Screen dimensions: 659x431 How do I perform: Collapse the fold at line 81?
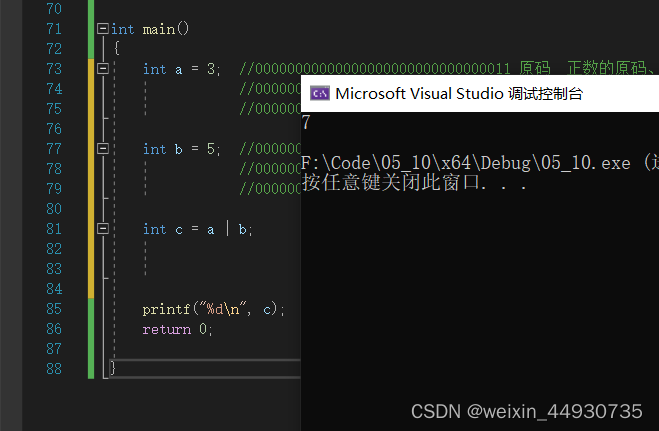tap(103, 229)
